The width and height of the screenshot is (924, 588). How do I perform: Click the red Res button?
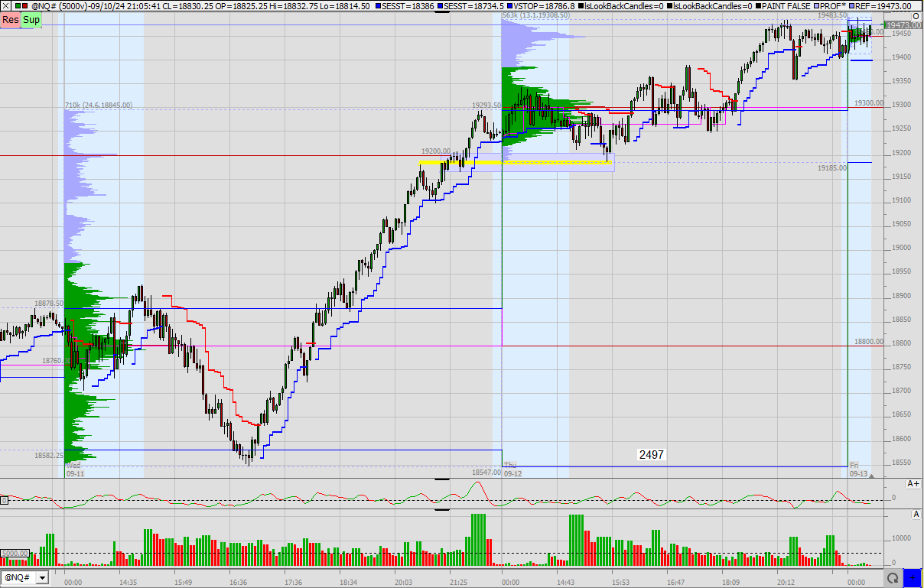11,19
